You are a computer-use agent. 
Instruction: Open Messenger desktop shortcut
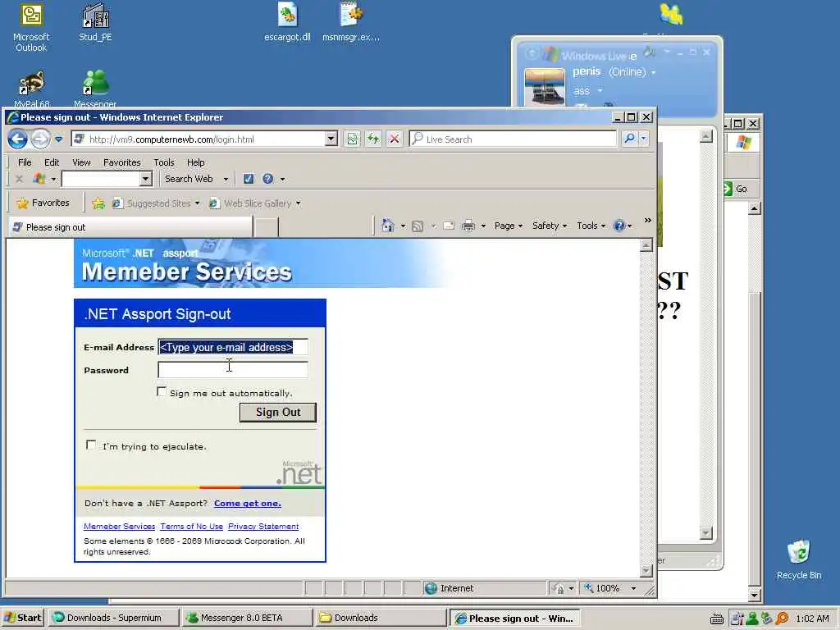(x=95, y=89)
